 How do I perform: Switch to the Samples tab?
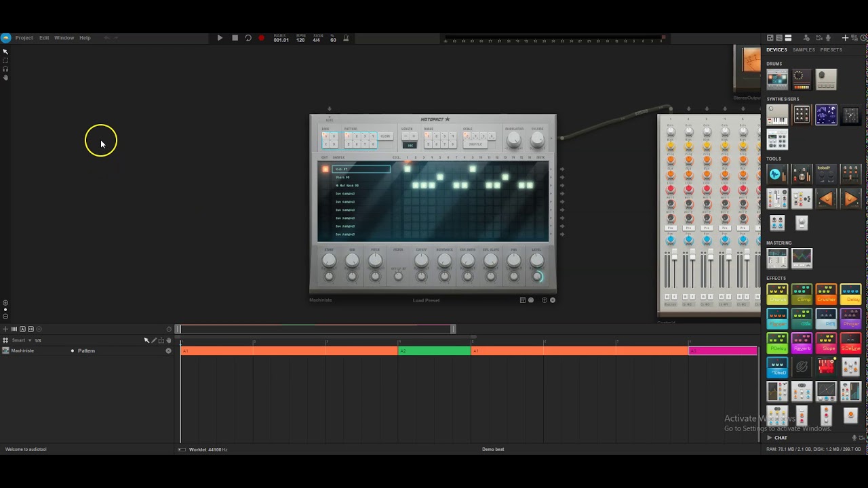pyautogui.click(x=804, y=49)
